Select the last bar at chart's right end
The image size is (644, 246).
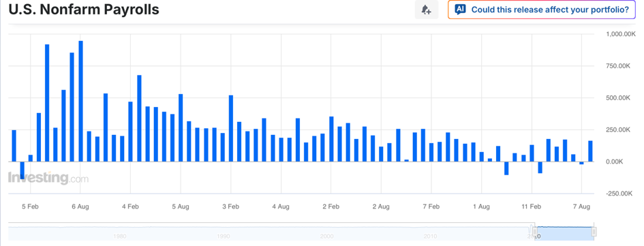point(590,151)
